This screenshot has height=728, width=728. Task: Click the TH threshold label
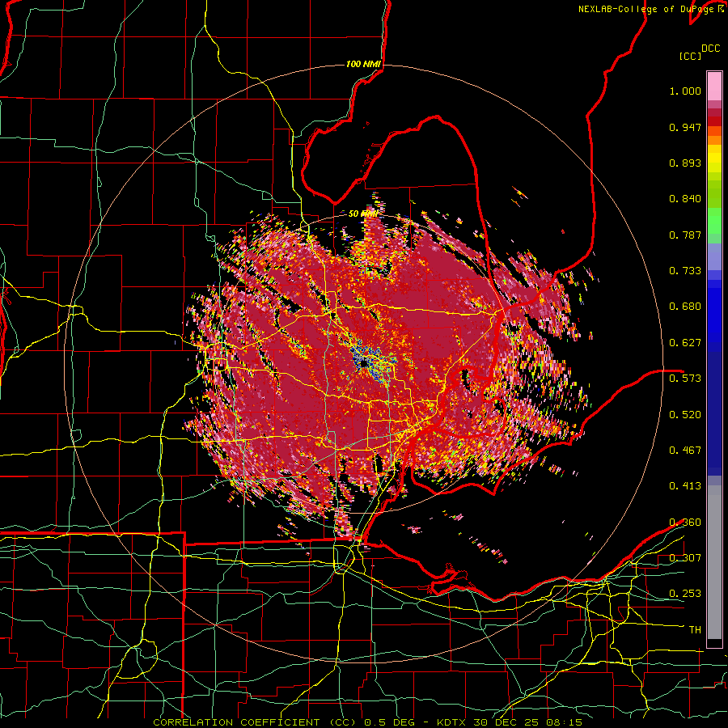click(x=695, y=630)
